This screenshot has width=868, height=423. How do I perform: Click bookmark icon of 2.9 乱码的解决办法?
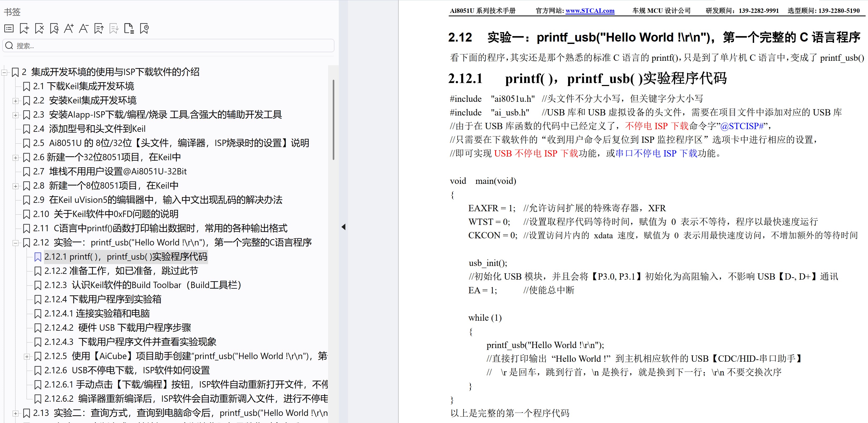[26, 200]
